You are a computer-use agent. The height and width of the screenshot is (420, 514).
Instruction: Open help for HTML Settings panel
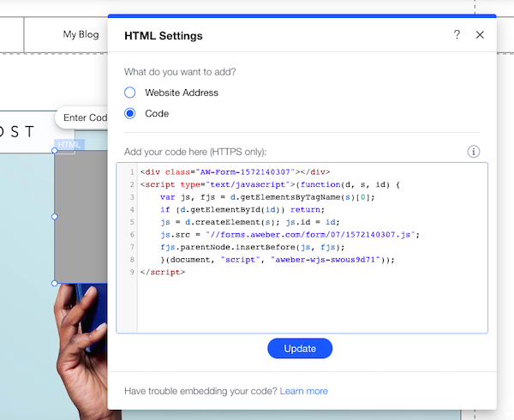click(457, 35)
